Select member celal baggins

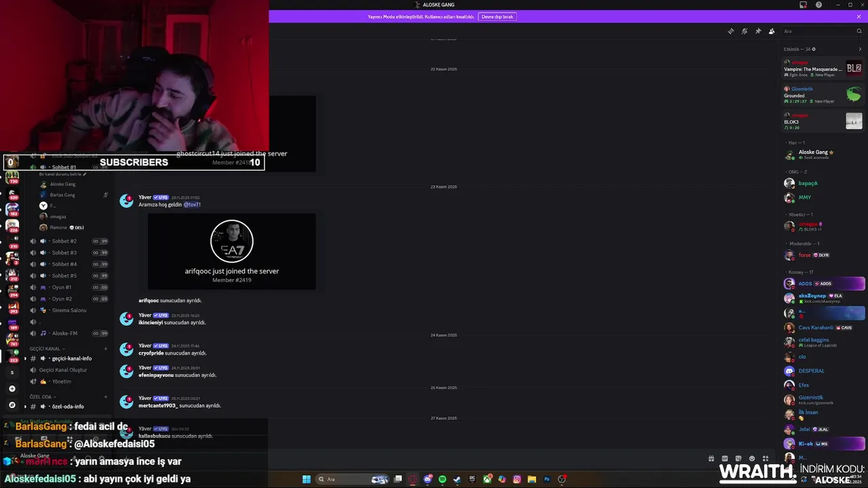tap(823, 342)
